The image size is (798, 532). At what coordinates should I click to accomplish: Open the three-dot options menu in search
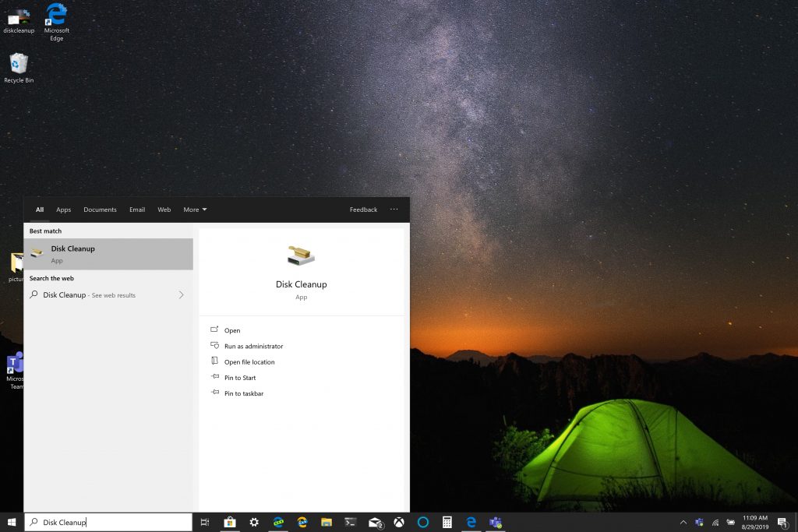394,210
